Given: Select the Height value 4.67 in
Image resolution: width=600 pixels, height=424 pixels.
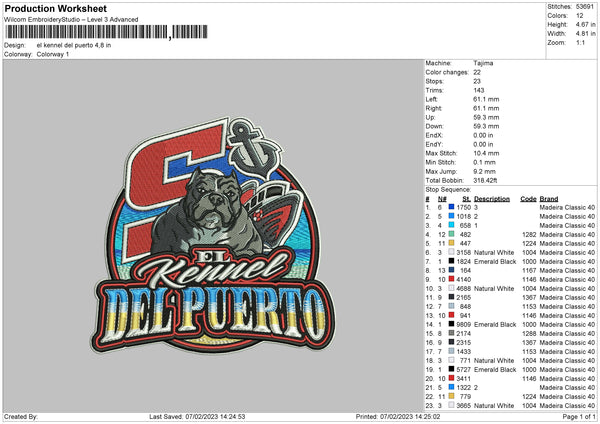Looking at the screenshot, I should point(585,24).
